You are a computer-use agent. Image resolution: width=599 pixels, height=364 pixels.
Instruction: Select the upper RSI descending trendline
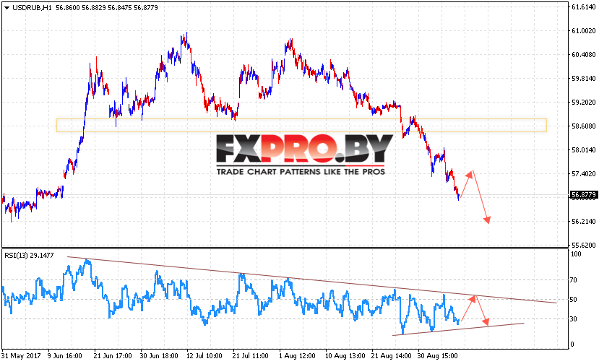[x=311, y=279]
